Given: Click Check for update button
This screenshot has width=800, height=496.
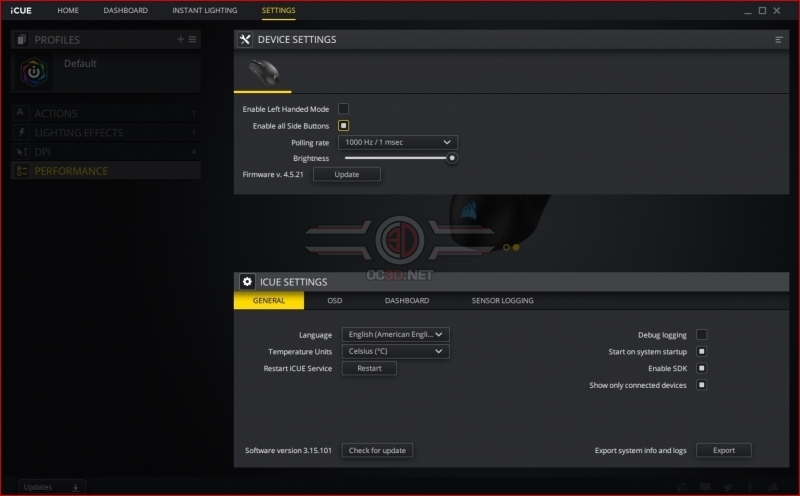Looking at the screenshot, I should 377,451.
